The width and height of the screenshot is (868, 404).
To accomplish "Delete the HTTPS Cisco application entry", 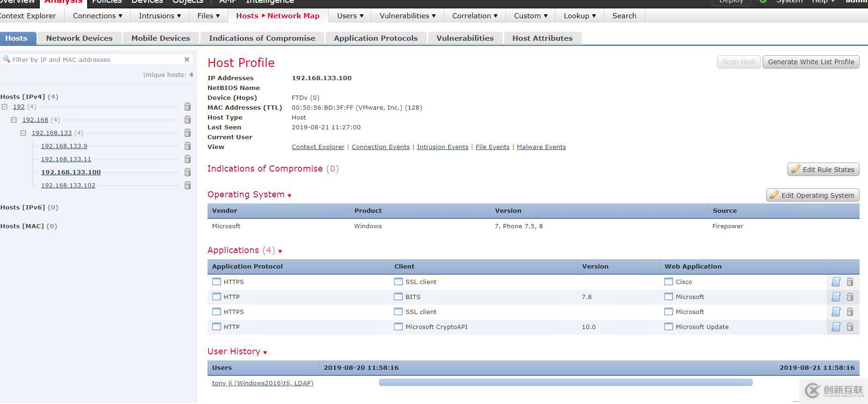I will tap(850, 282).
